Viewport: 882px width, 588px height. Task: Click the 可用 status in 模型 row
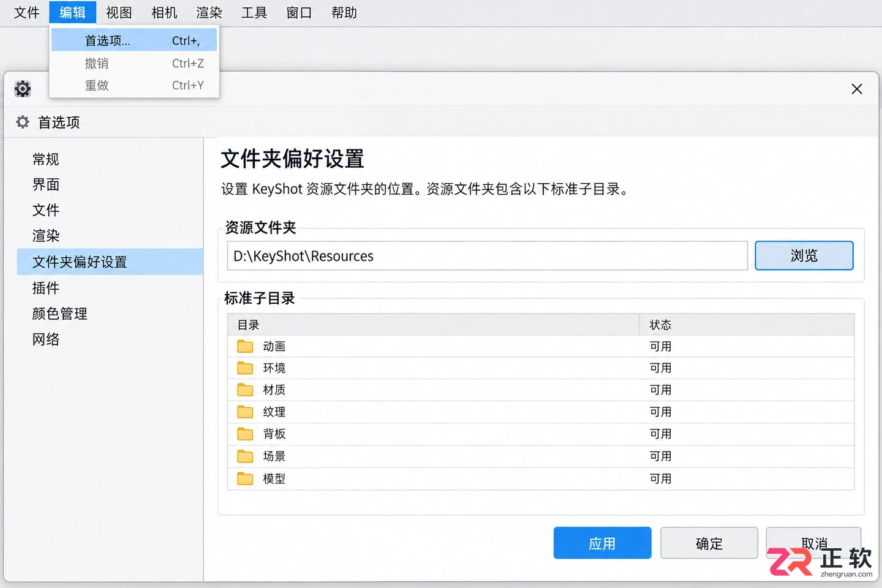coord(661,478)
